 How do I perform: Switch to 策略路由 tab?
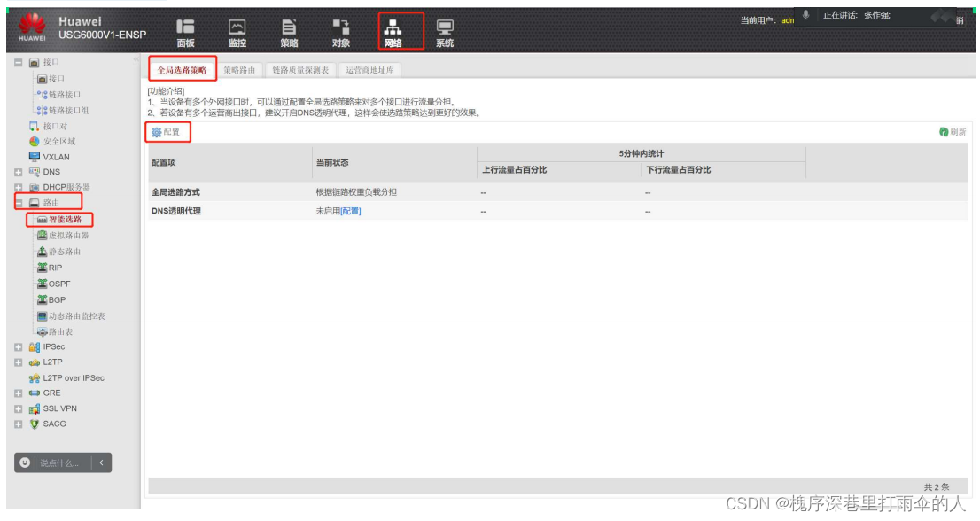(239, 70)
